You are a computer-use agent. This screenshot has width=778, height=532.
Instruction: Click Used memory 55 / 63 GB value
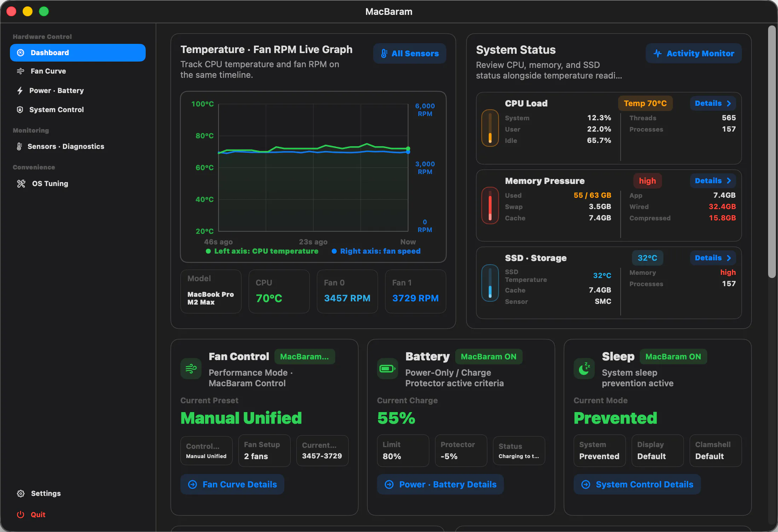tap(592, 195)
